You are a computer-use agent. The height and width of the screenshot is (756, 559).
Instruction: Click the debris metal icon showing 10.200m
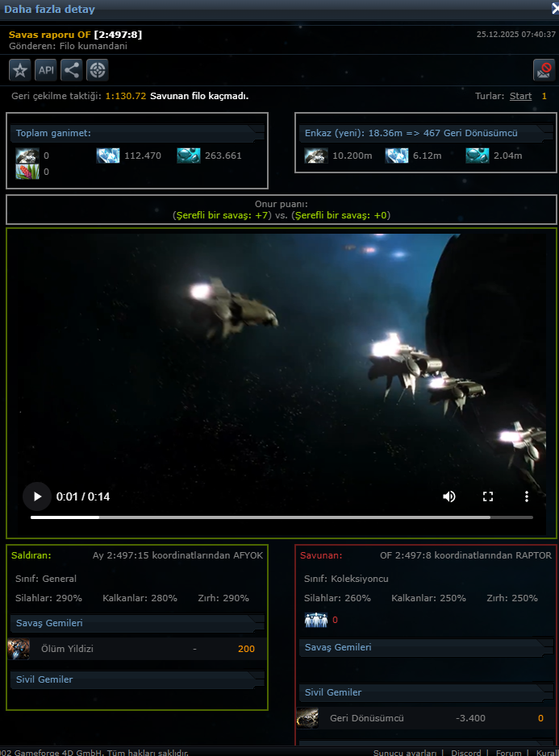(x=315, y=156)
